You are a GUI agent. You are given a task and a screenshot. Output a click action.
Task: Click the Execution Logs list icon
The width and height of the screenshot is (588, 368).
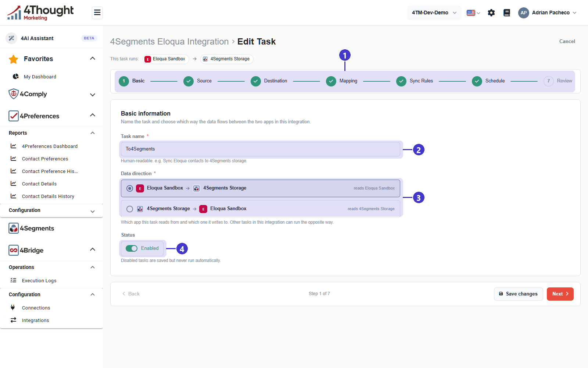(14, 280)
